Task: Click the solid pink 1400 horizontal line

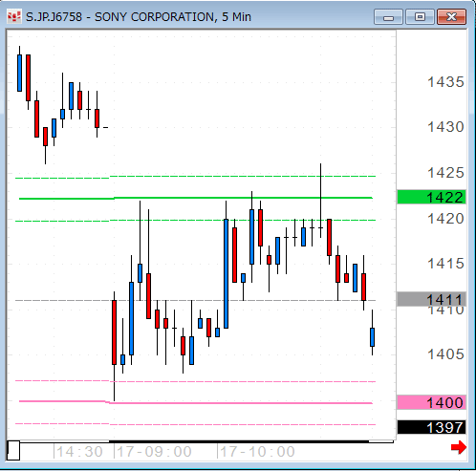Action: pos(196,402)
